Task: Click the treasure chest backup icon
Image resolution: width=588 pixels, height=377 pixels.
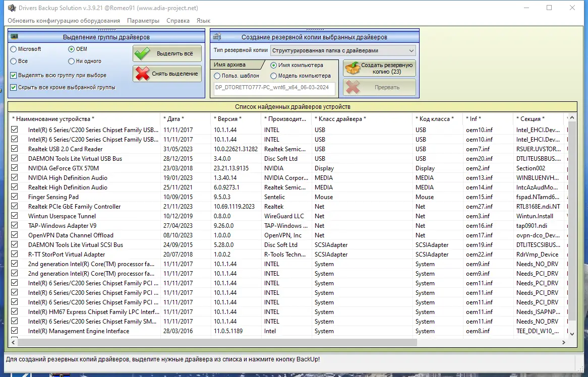Action: [x=352, y=69]
